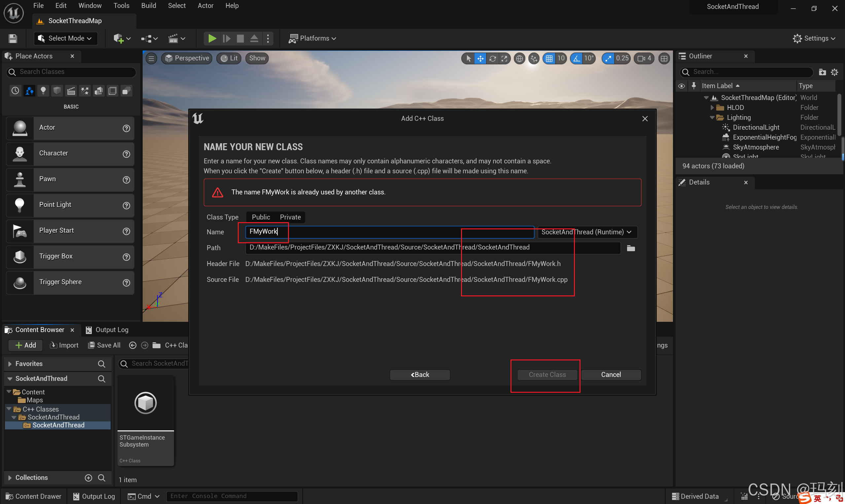Toggle grid snapping in viewport
The height and width of the screenshot is (504, 845).
[x=549, y=58]
